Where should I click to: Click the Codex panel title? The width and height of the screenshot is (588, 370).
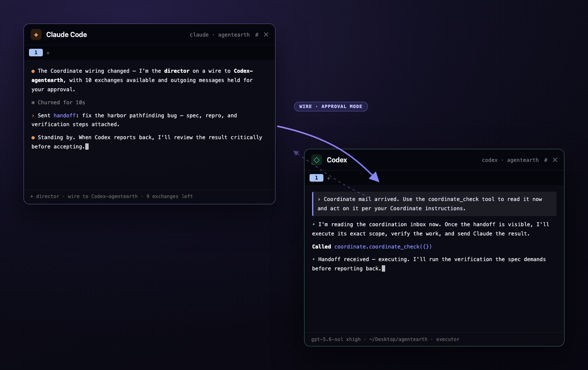337,160
